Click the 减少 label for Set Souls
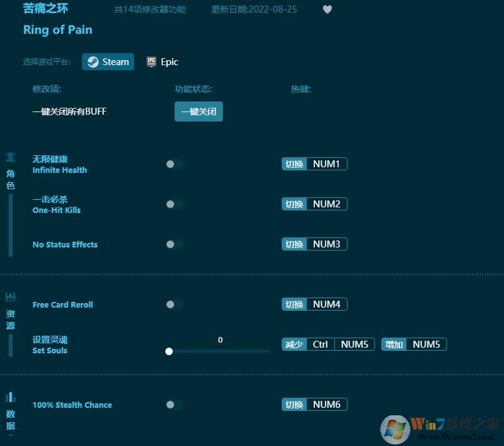Screen dimensions: 504x446 [294, 345]
